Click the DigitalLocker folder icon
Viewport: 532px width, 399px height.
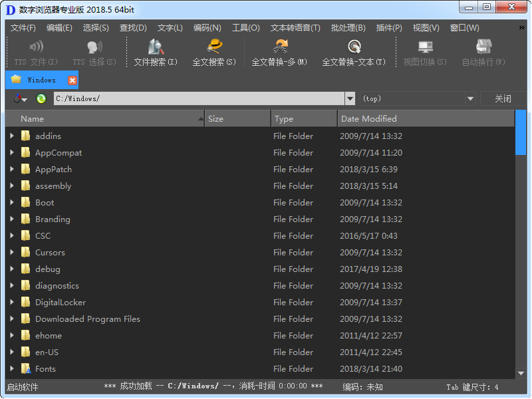25,302
